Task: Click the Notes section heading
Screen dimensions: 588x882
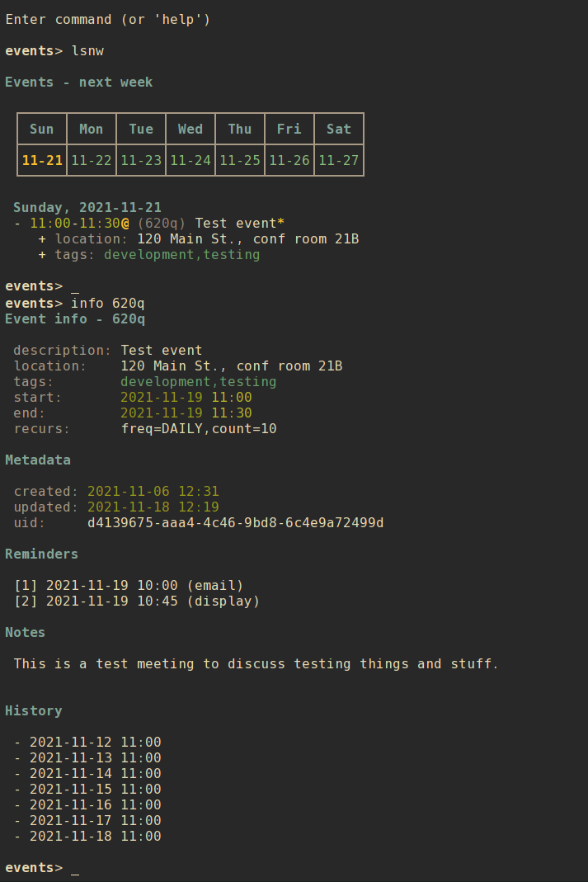Action: coord(26,633)
